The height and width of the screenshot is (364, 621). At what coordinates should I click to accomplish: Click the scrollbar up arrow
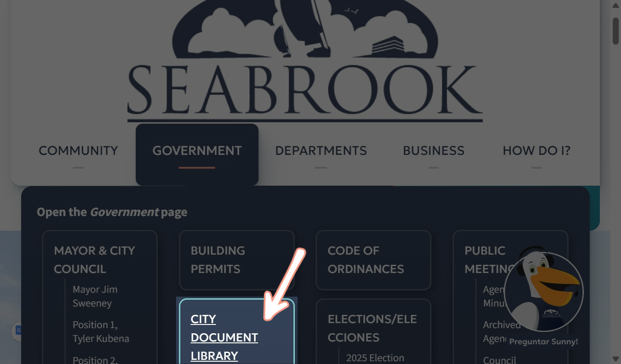click(616, 5)
